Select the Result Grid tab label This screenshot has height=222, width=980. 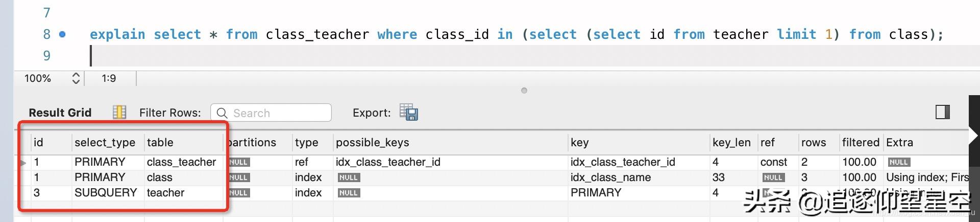coord(60,113)
